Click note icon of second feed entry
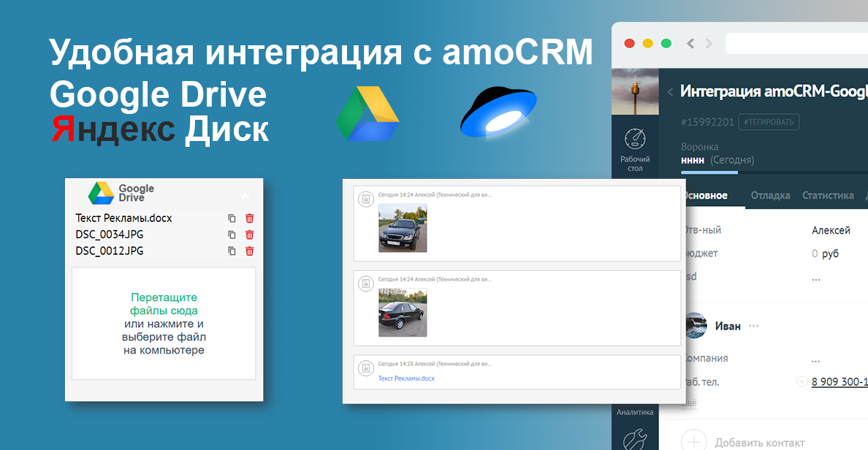Viewport: 868px width, 450px height. pos(366,283)
